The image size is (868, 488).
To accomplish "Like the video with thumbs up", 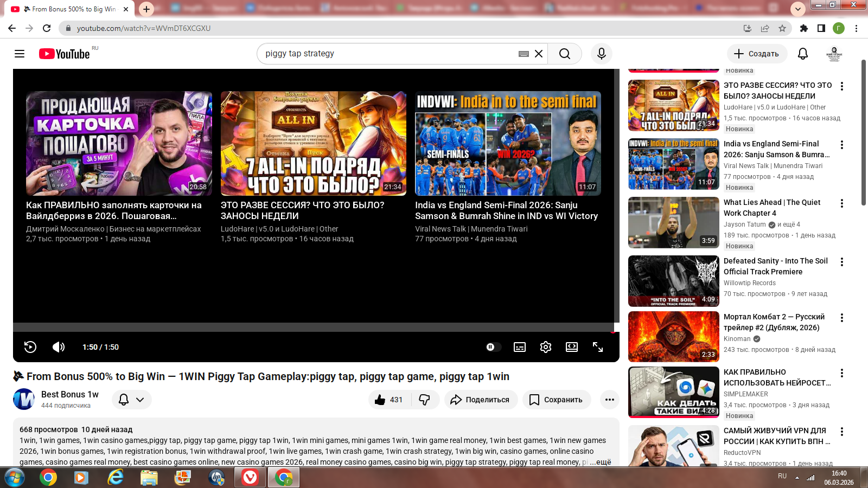I will (x=390, y=400).
